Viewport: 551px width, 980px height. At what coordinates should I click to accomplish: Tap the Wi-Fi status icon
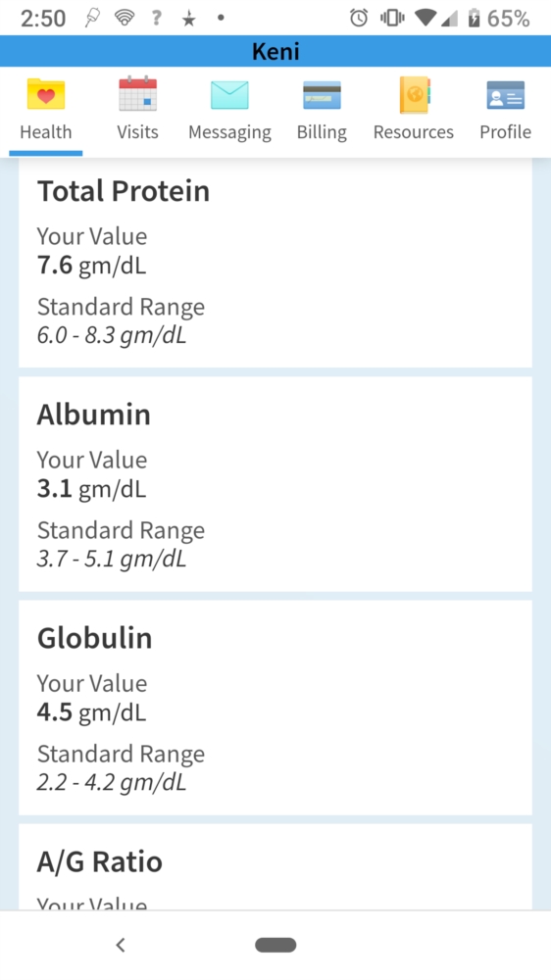(x=124, y=19)
